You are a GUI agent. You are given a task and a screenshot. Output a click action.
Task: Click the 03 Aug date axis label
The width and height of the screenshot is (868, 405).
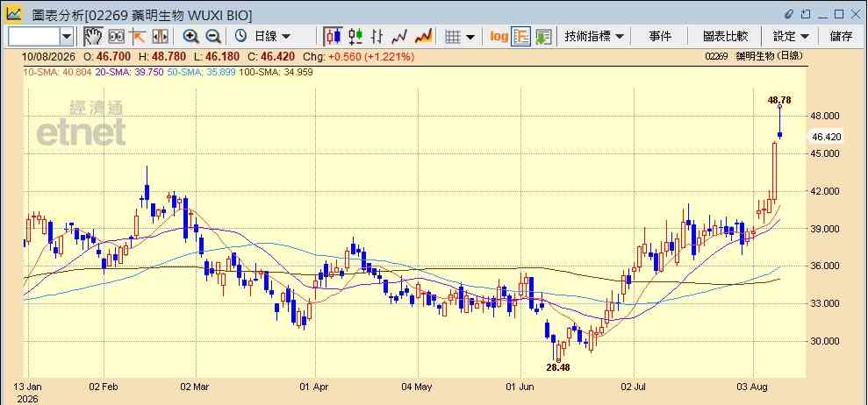tap(753, 387)
